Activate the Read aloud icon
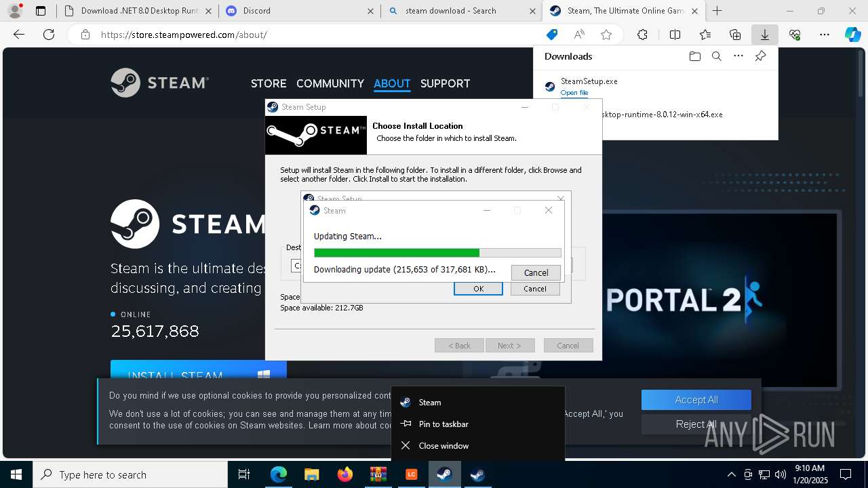Image resolution: width=868 pixels, height=488 pixels. pos(579,35)
